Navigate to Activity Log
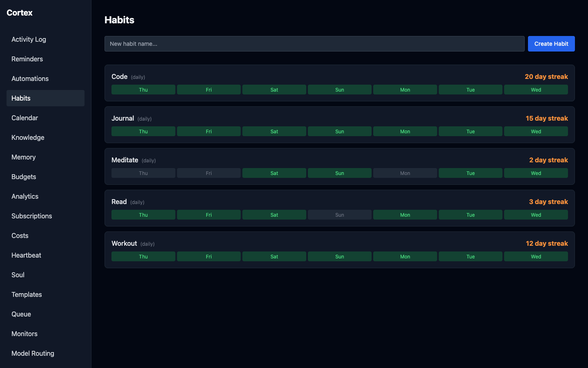588x368 pixels. tap(29, 39)
